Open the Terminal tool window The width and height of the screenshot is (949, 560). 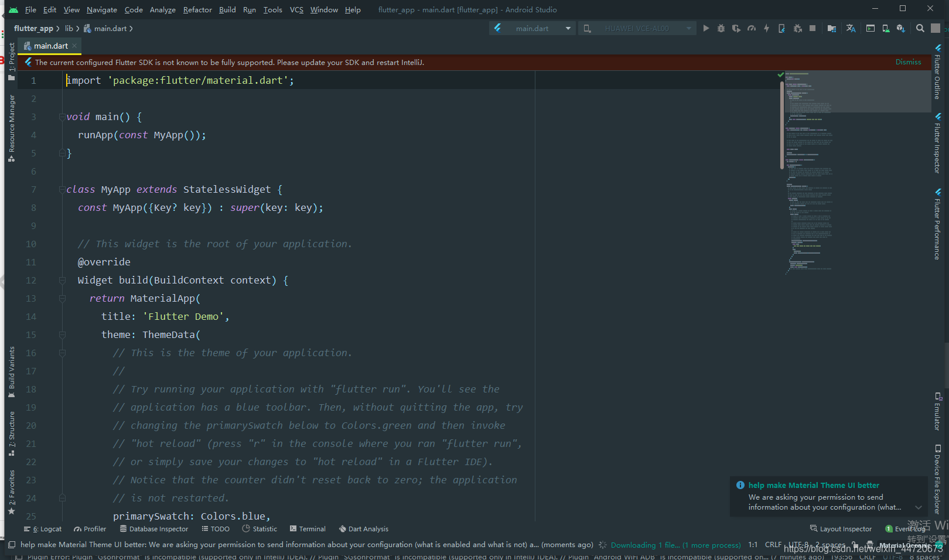click(x=308, y=529)
